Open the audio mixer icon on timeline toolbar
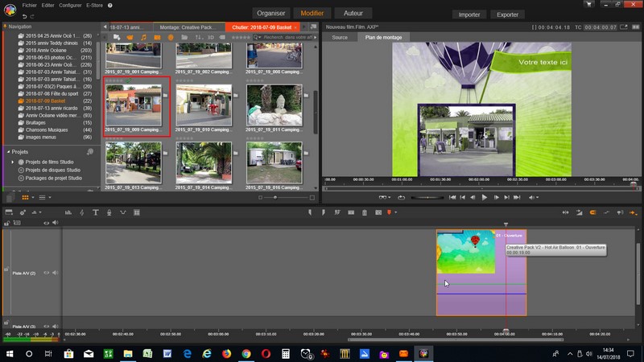 [68, 212]
